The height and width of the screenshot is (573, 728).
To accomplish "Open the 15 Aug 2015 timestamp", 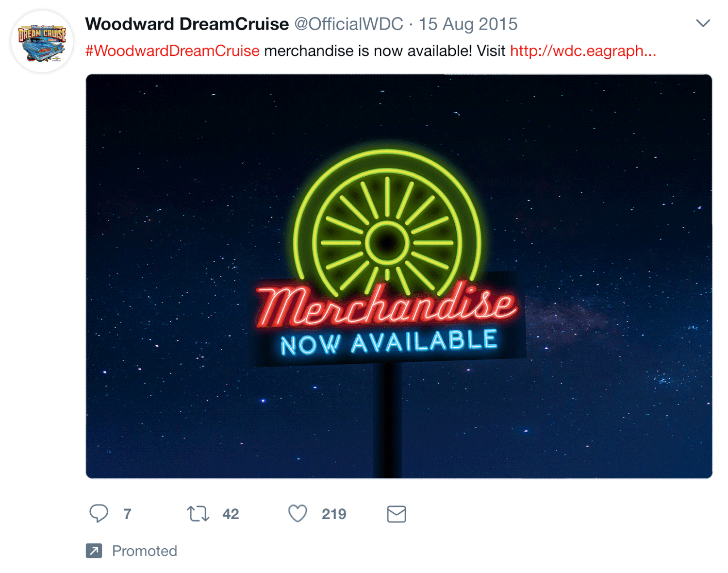I will click(468, 24).
